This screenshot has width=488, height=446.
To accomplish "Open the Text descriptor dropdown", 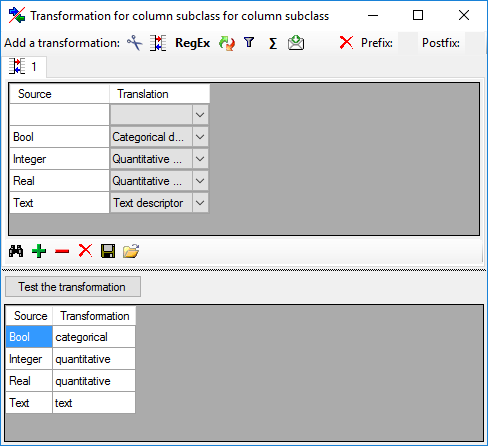I will (200, 203).
